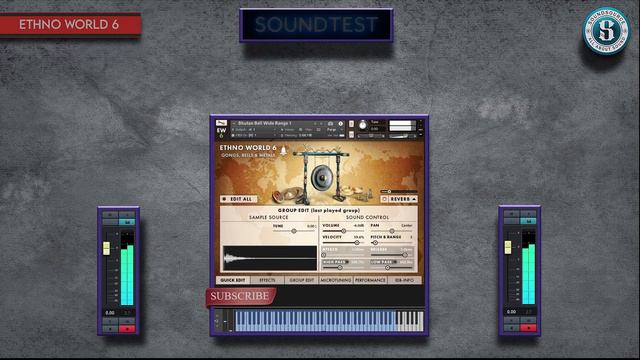Adjust the Pan slider

coord(392,231)
